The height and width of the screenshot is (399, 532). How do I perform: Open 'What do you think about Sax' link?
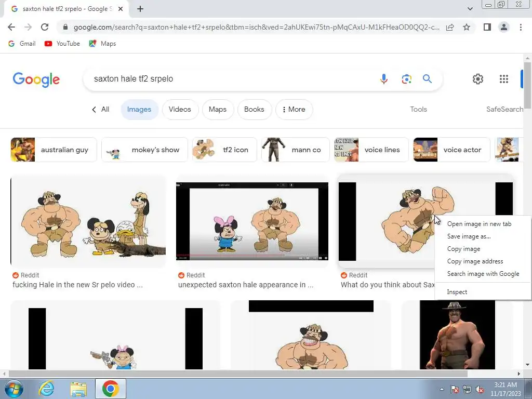point(388,285)
